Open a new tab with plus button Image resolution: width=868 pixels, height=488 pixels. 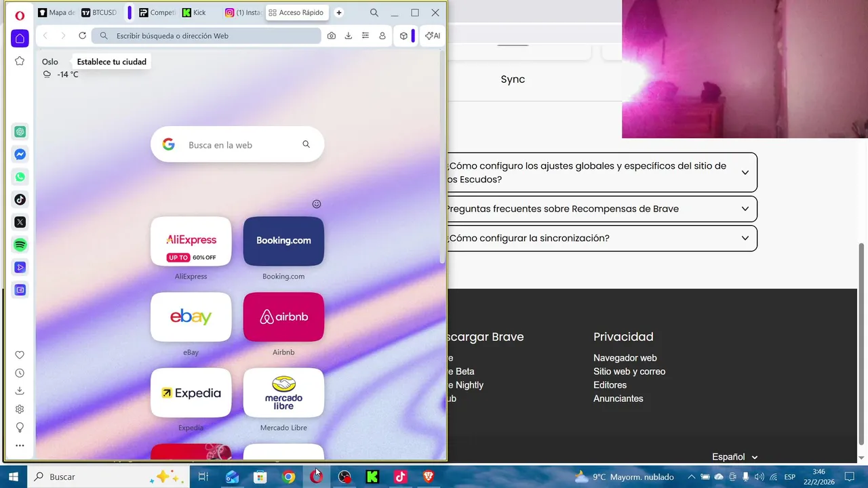click(x=339, y=13)
